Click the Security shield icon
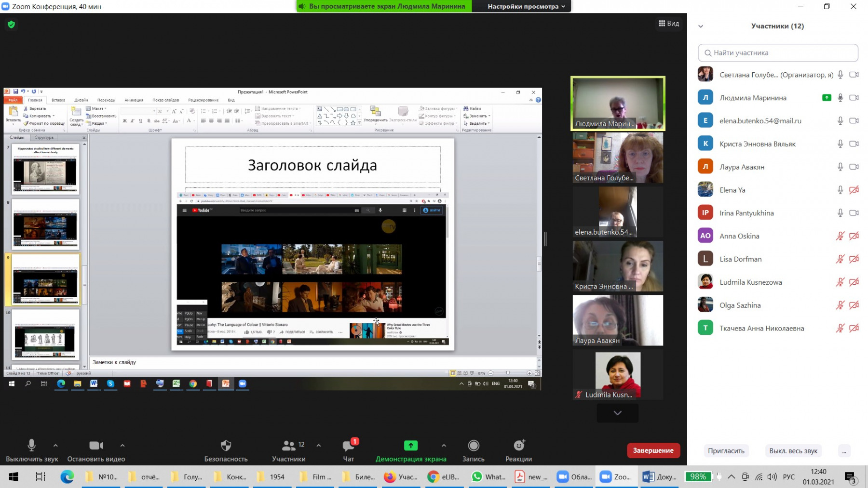 (x=226, y=446)
